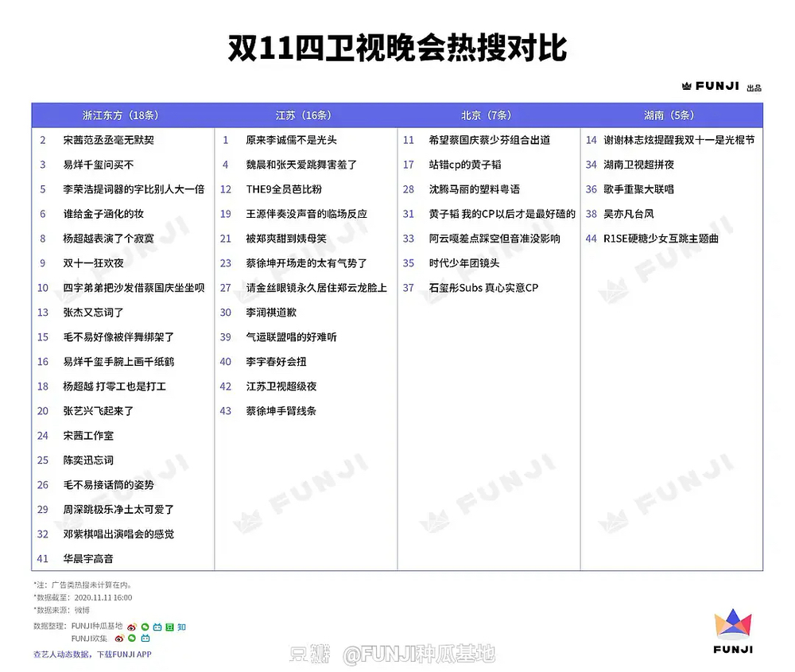The width and height of the screenshot is (795, 672).
Task: Click the @FUNJI种瓜基地 Weibo watermark
Action: (x=419, y=654)
